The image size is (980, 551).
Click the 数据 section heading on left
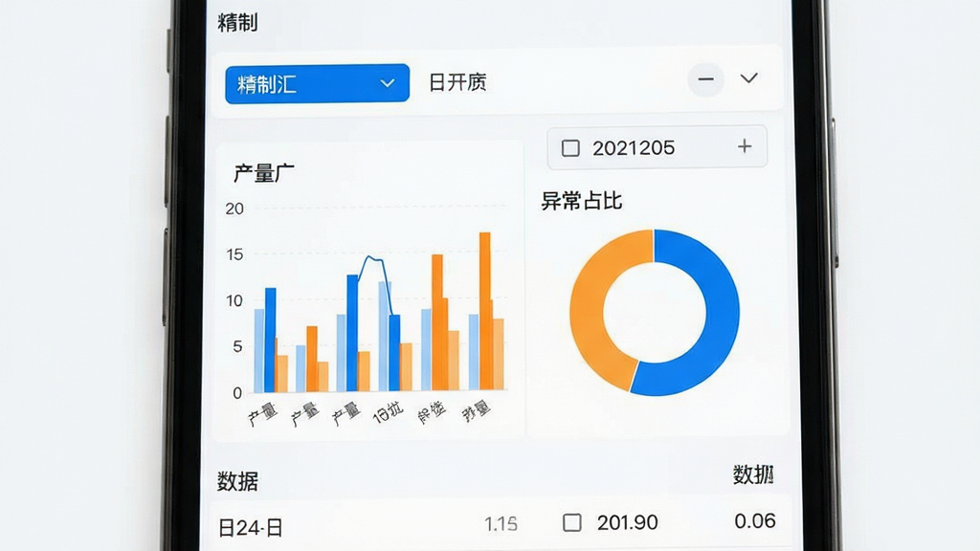(x=237, y=481)
